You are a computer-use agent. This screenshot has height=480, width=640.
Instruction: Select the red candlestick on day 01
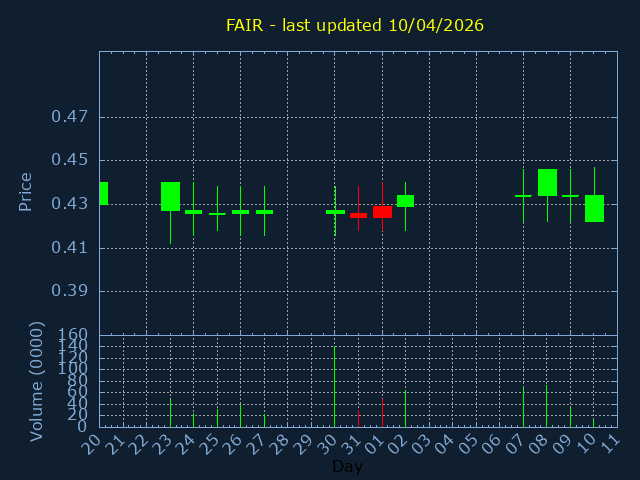[x=382, y=211]
